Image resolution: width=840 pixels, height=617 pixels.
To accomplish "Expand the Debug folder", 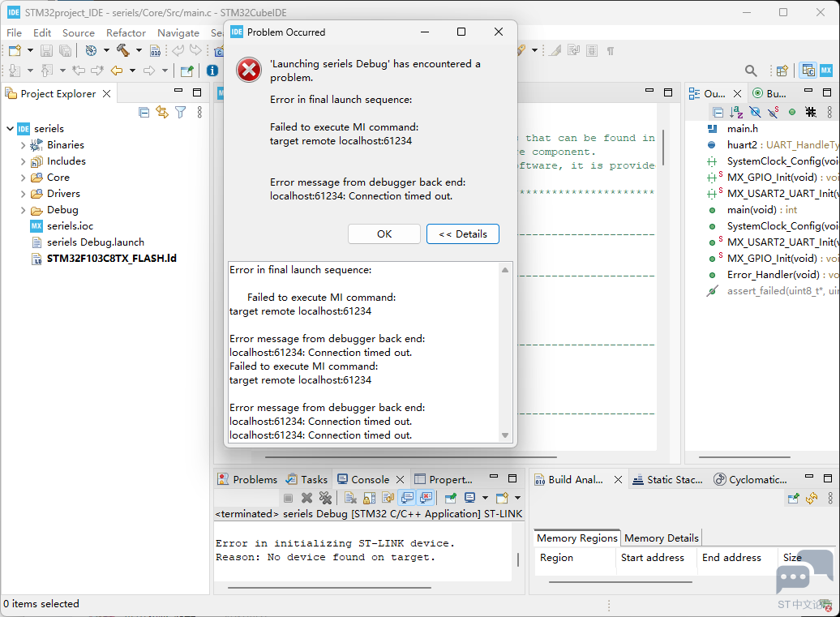I will [x=23, y=210].
